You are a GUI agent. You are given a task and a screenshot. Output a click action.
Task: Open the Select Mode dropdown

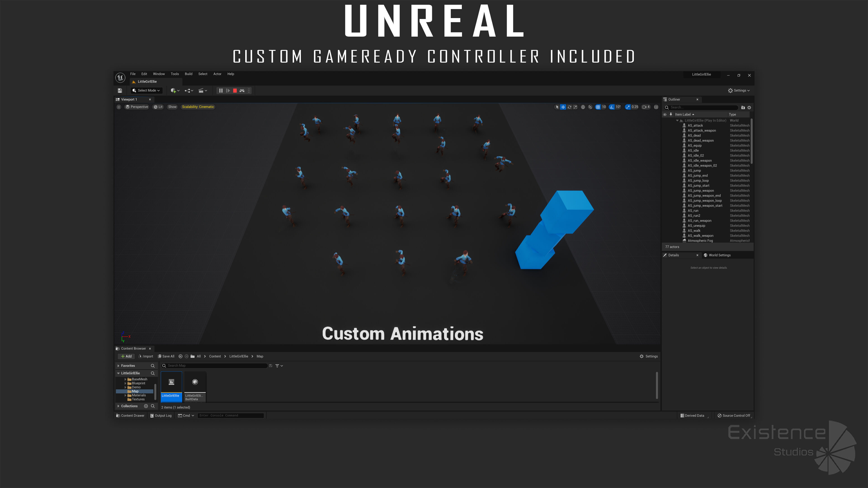tap(146, 91)
